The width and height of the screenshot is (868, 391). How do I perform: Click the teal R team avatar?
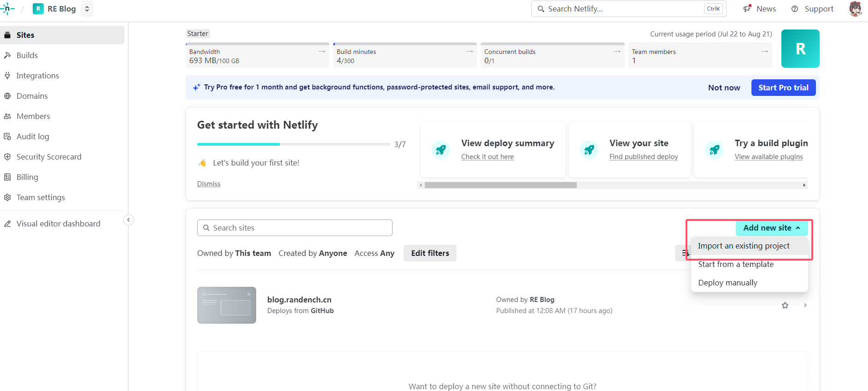800,49
